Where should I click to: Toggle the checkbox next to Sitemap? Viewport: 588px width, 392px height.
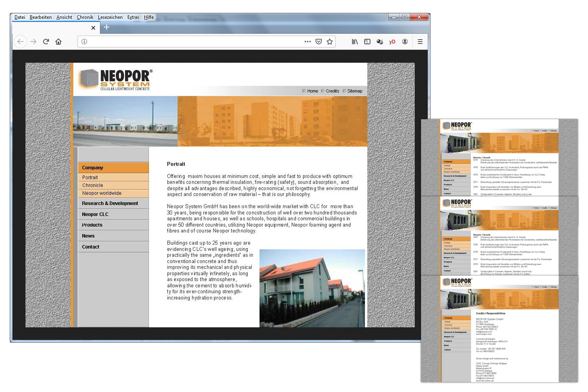point(343,91)
